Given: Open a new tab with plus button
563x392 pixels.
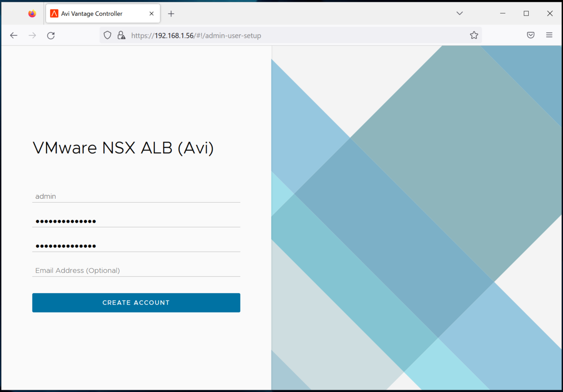Looking at the screenshot, I should [171, 14].
